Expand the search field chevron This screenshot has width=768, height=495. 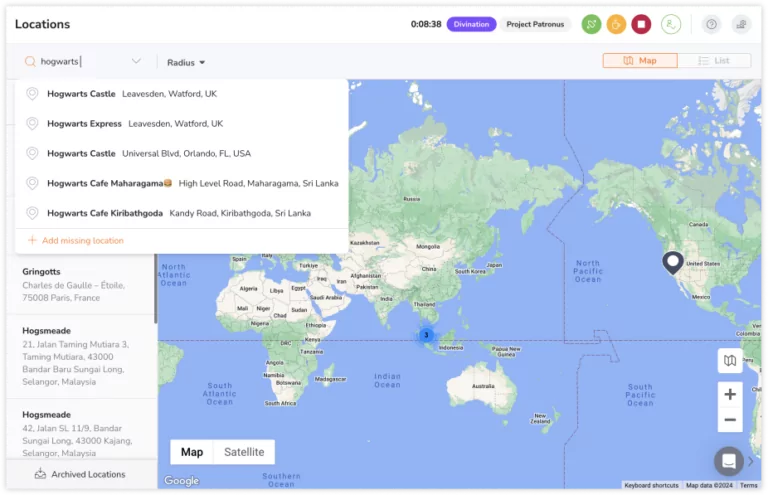(x=136, y=61)
